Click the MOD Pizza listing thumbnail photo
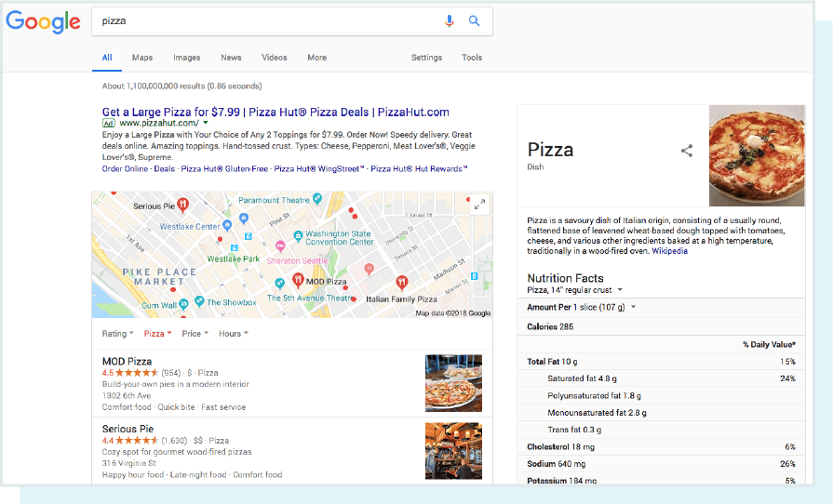 pyautogui.click(x=453, y=382)
